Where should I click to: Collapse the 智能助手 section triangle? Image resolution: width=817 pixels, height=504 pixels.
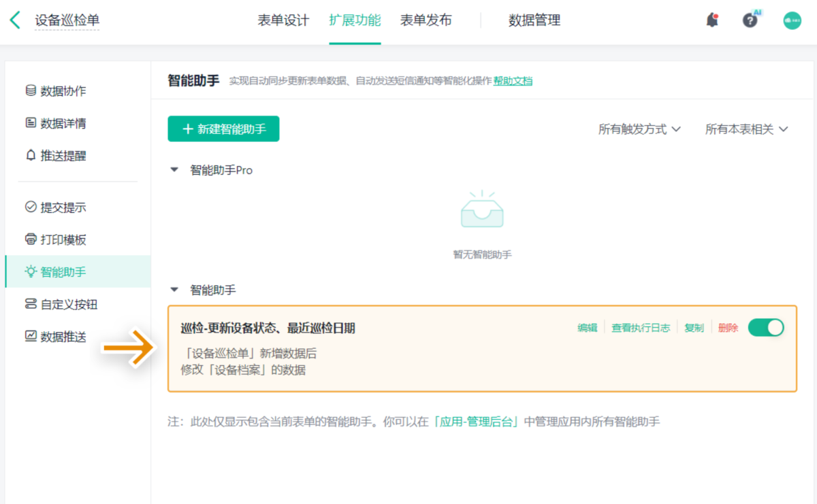coord(174,290)
